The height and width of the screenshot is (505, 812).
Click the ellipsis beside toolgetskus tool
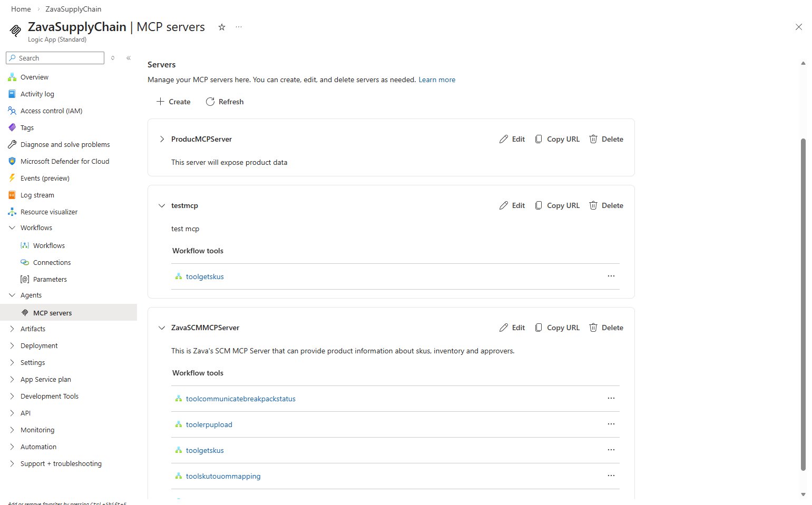pyautogui.click(x=611, y=275)
